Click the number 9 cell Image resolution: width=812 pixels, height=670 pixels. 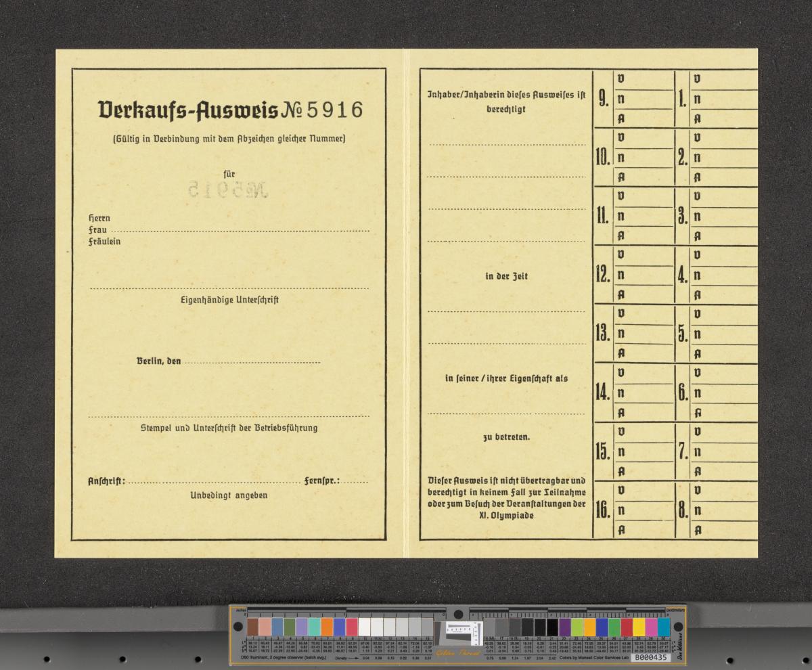pyautogui.click(x=603, y=99)
